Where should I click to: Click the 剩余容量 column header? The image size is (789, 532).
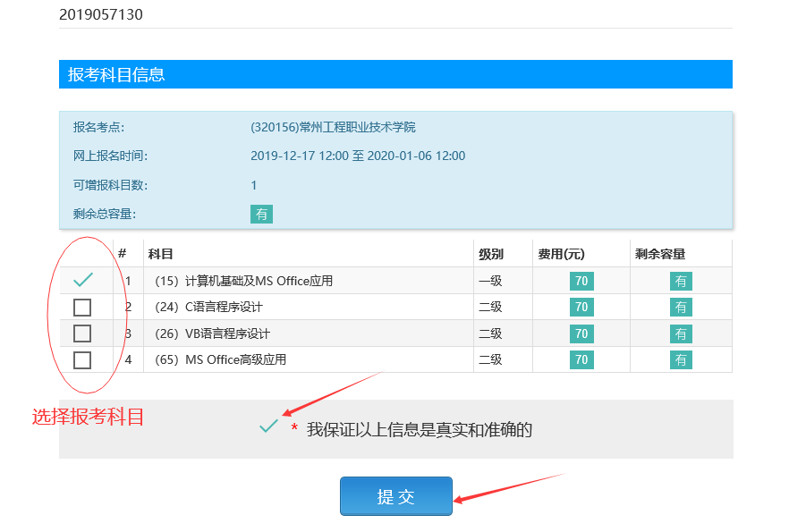[x=660, y=254]
